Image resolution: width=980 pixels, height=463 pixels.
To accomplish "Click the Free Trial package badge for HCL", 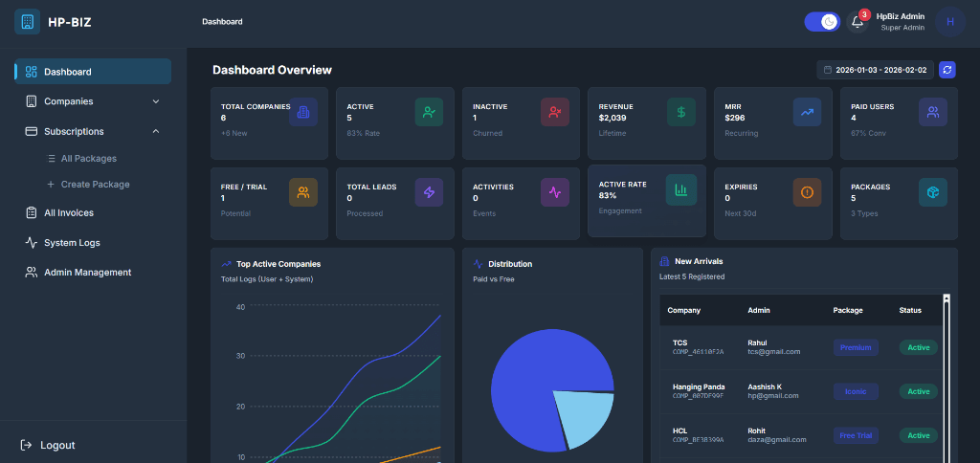I will click(856, 435).
